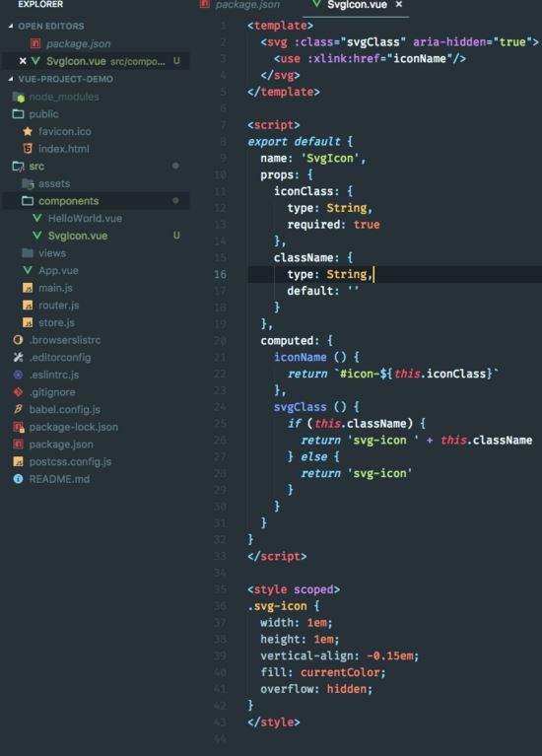Click the ESLint icon beside .eslintrc.js

[19, 375]
